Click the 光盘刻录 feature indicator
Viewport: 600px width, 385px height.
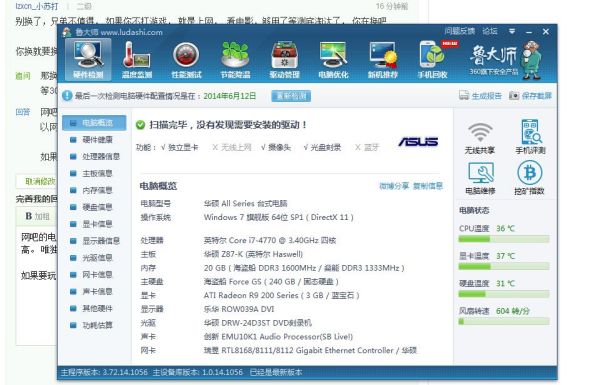[322, 147]
